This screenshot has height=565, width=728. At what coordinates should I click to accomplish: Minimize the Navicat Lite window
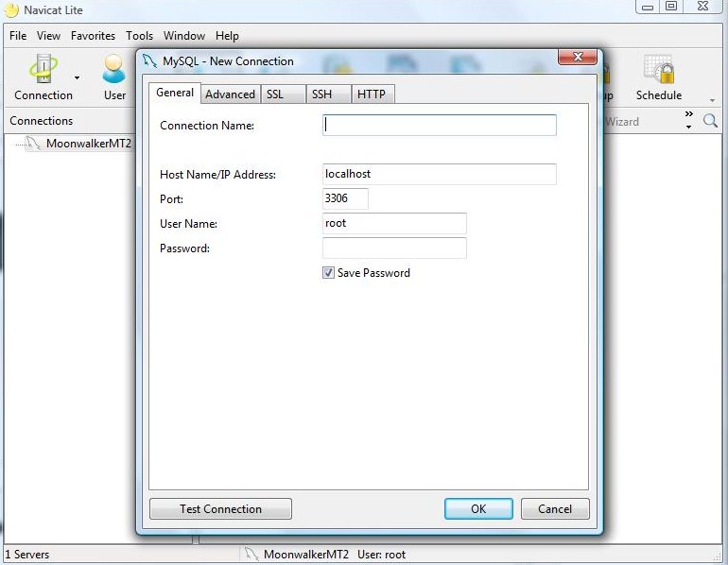click(649, 7)
